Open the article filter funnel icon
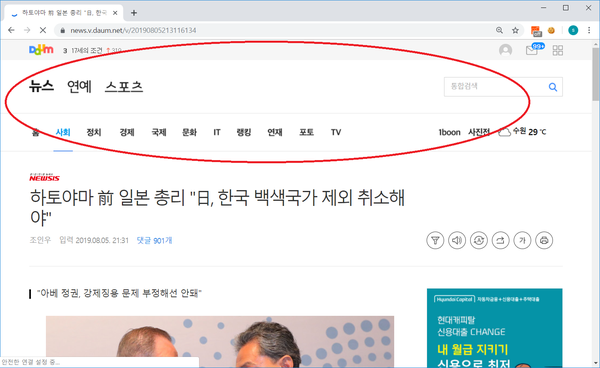600x368 pixels. pyautogui.click(x=435, y=240)
